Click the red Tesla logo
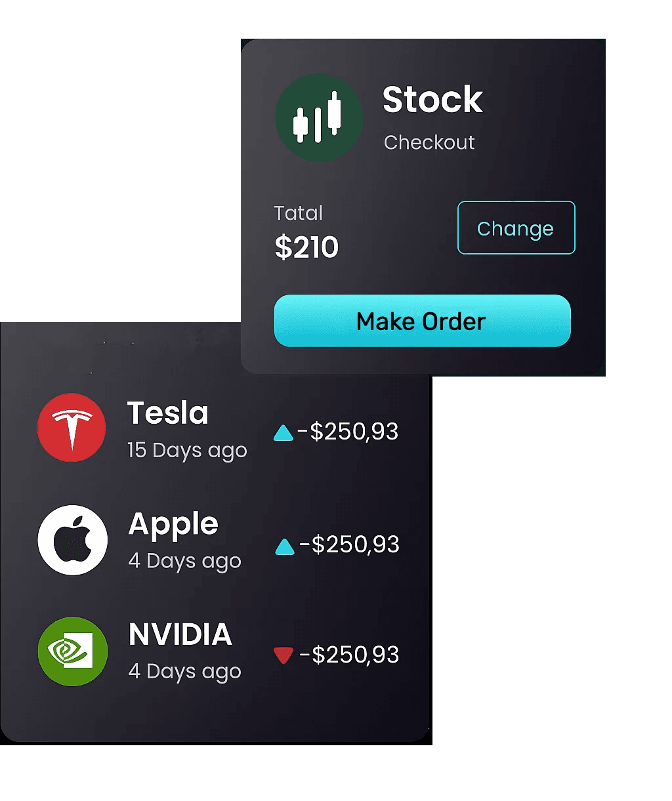 (72, 427)
